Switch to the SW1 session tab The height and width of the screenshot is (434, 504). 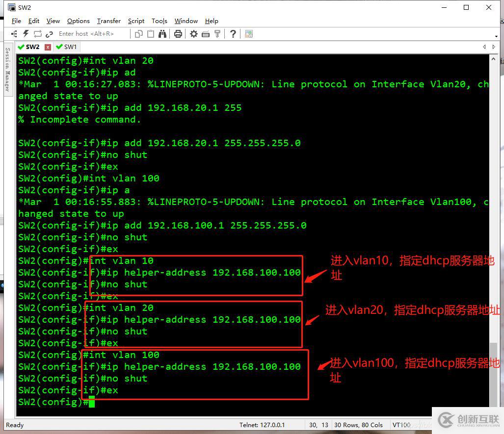(67, 47)
